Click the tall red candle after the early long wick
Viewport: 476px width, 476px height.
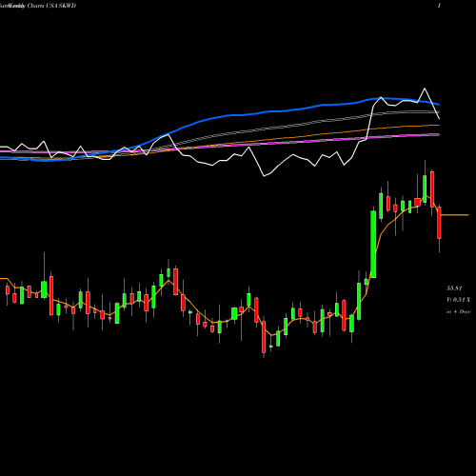(51, 295)
